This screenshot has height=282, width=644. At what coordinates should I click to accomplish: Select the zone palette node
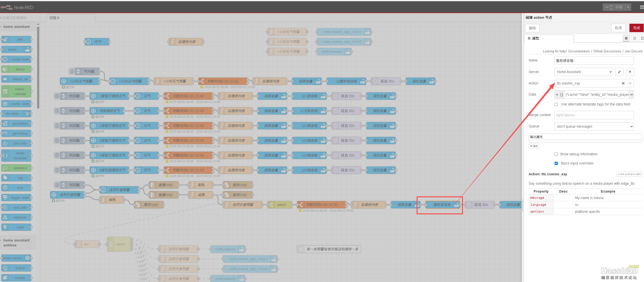pos(17,227)
